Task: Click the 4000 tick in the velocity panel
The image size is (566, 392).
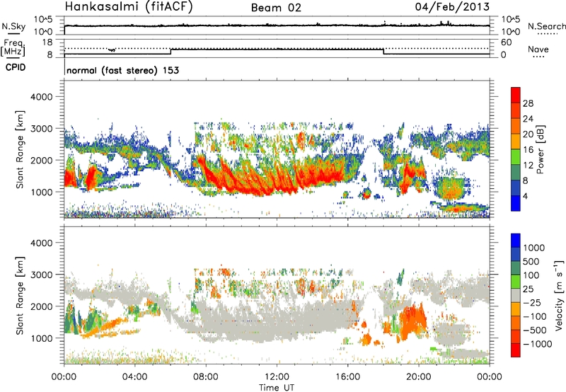Action: 42,243
